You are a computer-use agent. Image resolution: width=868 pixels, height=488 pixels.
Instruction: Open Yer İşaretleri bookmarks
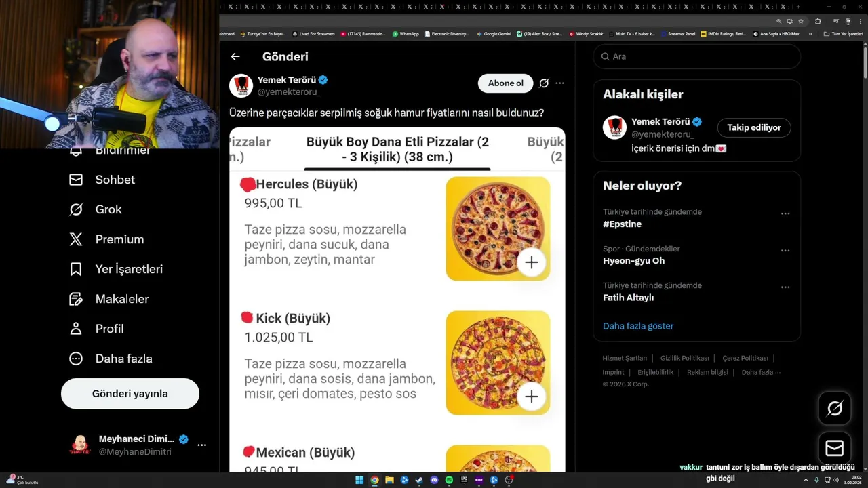click(x=116, y=269)
